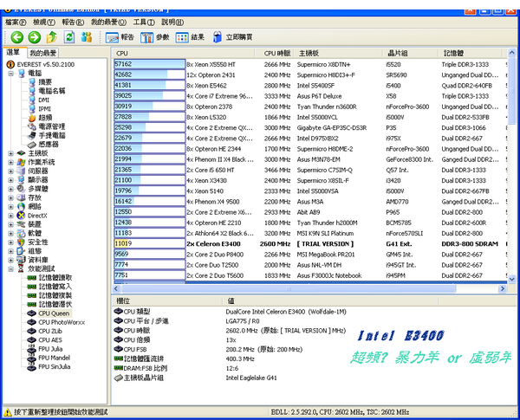This screenshot has width=520, height=420.
Task: Click the 手提電腦 laptop icon
Action: click(x=32, y=135)
